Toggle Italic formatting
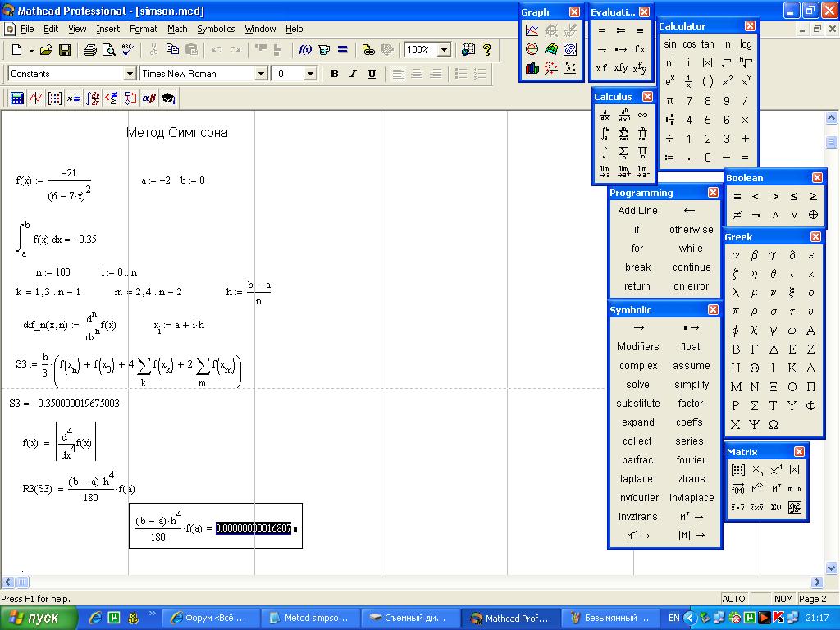 [353, 74]
